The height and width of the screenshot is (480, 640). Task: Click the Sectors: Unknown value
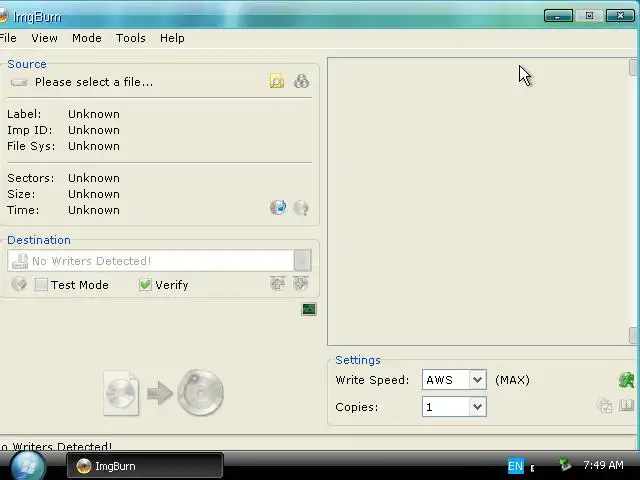(x=94, y=178)
